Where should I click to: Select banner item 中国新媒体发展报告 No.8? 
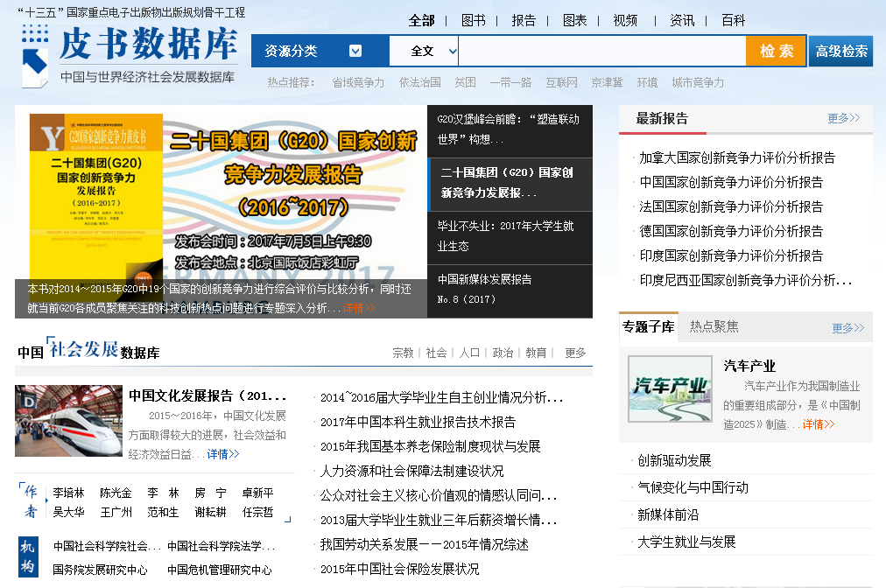510,289
